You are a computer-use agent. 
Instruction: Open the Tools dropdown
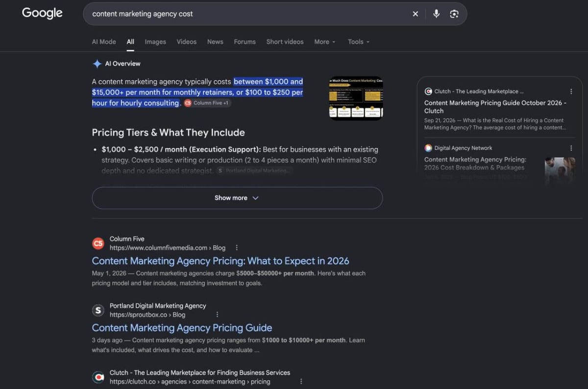coord(359,42)
